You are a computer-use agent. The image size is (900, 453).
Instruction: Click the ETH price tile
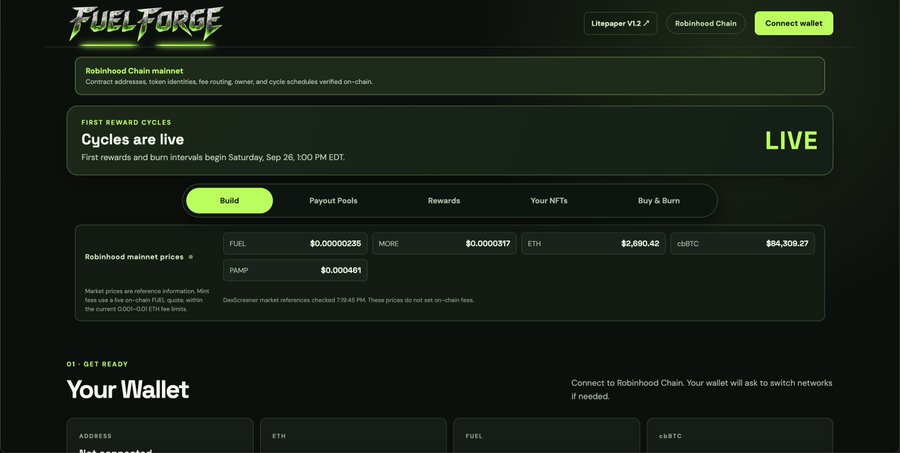(x=593, y=243)
